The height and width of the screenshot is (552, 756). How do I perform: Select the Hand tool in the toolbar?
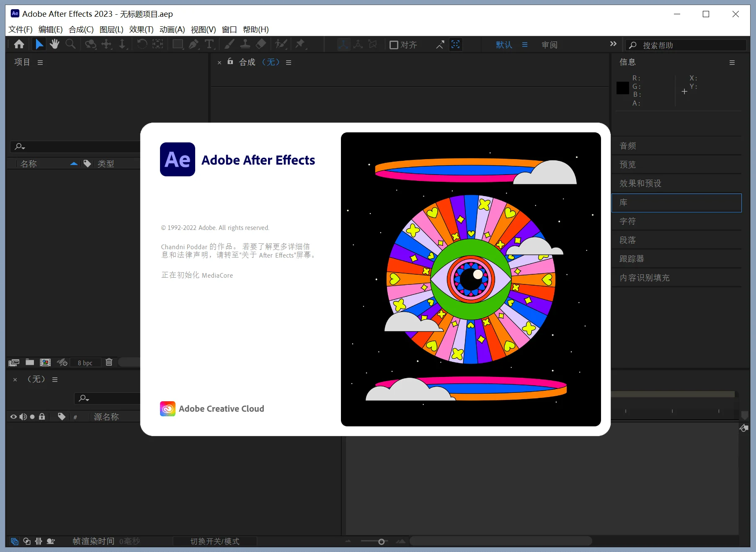(x=54, y=44)
